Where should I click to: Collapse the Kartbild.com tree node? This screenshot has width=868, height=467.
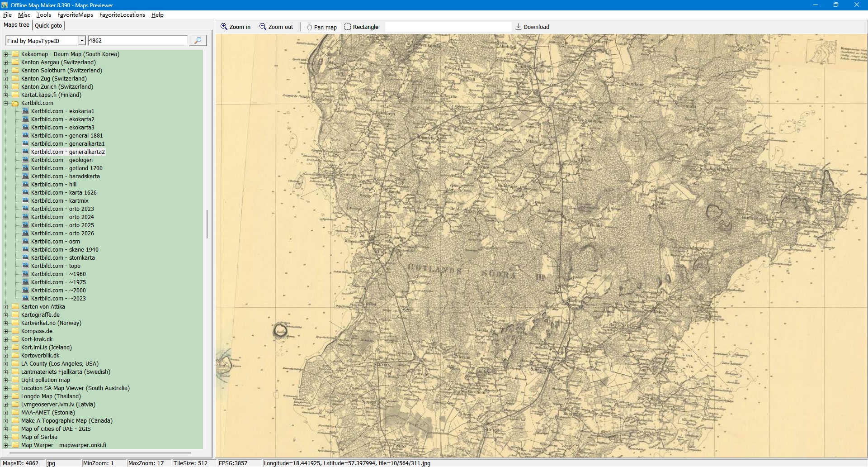coord(6,103)
